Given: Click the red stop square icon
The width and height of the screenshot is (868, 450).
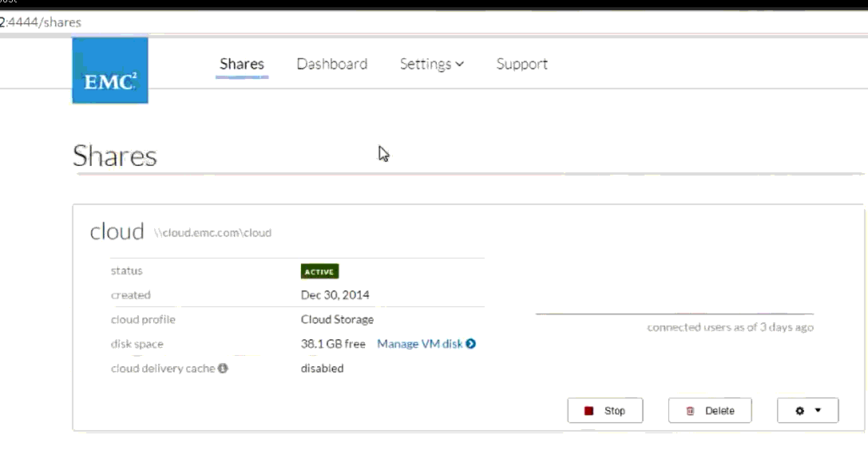Looking at the screenshot, I should pyautogui.click(x=589, y=411).
